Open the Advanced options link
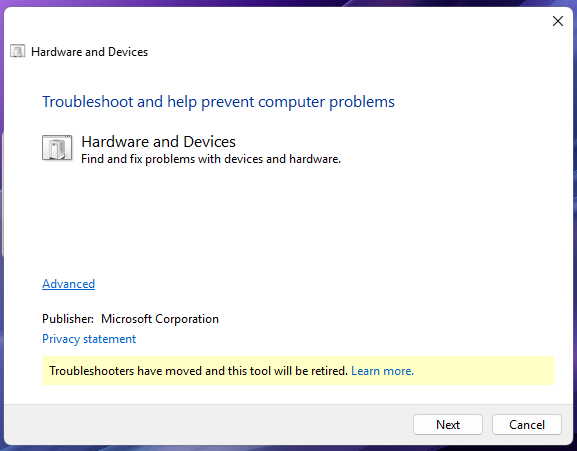 click(68, 284)
